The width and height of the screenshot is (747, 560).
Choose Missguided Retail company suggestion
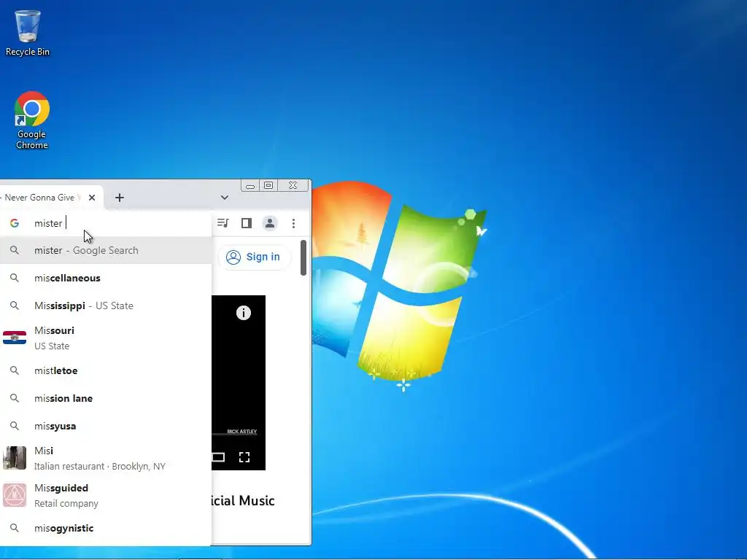pyautogui.click(x=106, y=495)
